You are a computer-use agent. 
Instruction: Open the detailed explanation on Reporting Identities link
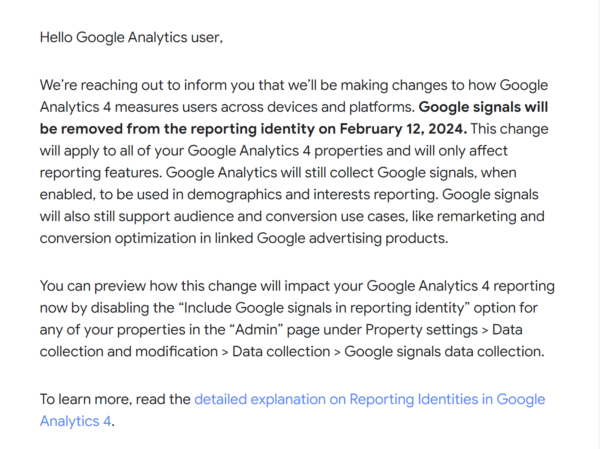pos(369,399)
